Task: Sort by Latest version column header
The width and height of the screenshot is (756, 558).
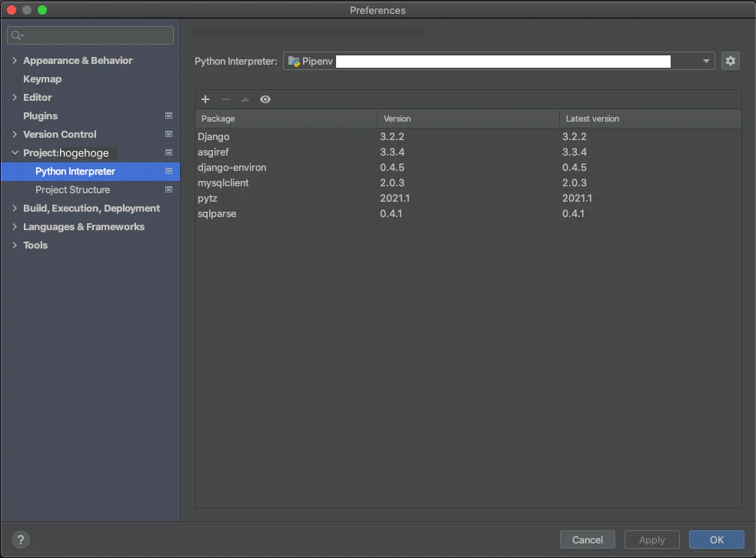Action: coord(651,119)
